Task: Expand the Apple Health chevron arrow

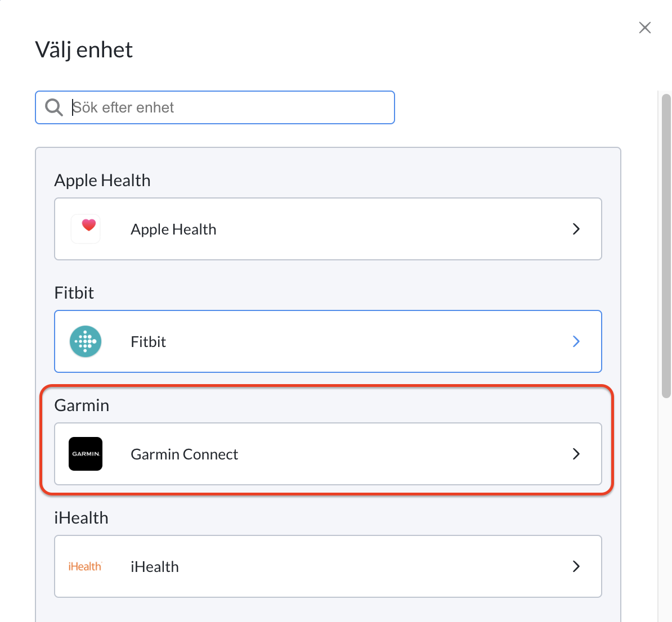Action: [x=576, y=229]
